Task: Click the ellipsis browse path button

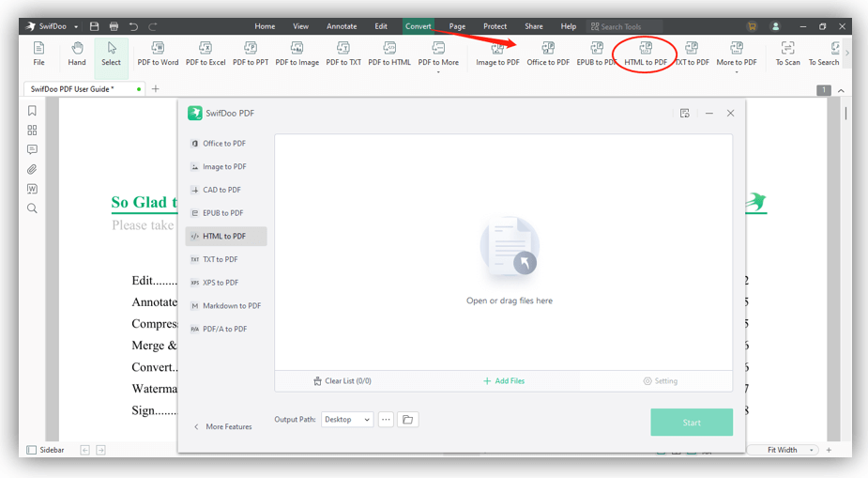Action: [x=386, y=419]
